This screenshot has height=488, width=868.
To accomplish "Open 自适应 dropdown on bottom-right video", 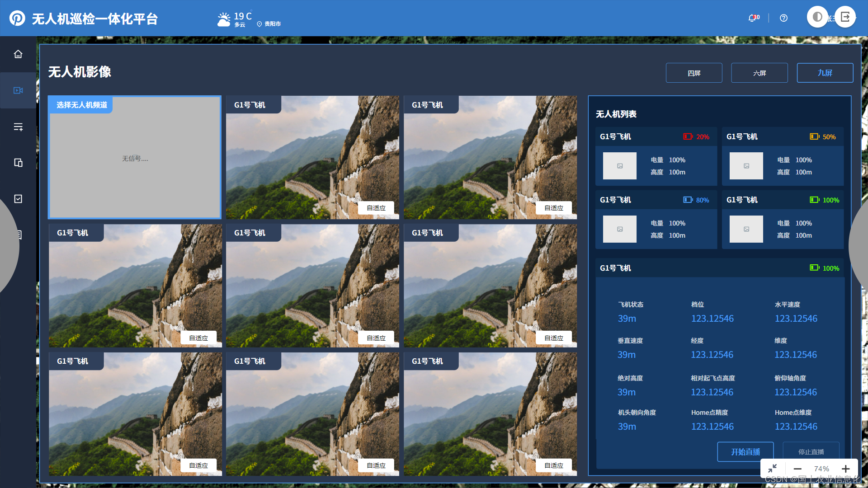I will (x=553, y=465).
